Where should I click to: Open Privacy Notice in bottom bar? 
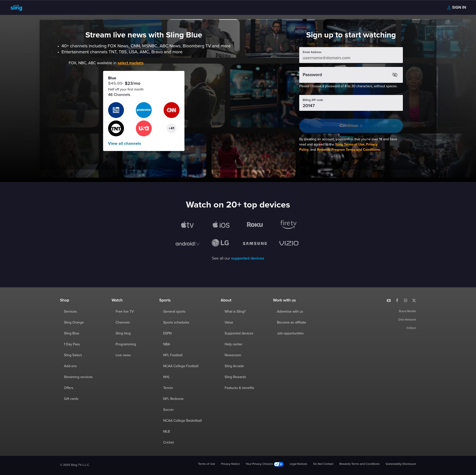tap(230, 464)
